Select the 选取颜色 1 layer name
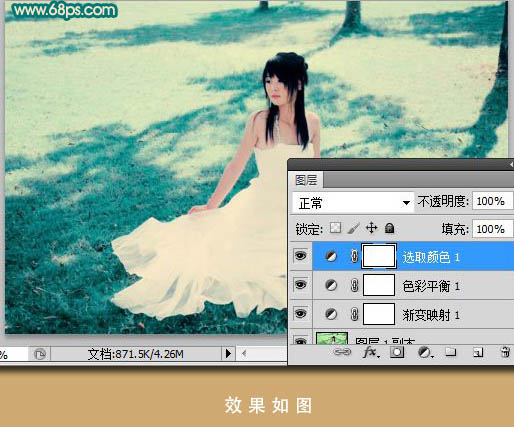 click(431, 257)
